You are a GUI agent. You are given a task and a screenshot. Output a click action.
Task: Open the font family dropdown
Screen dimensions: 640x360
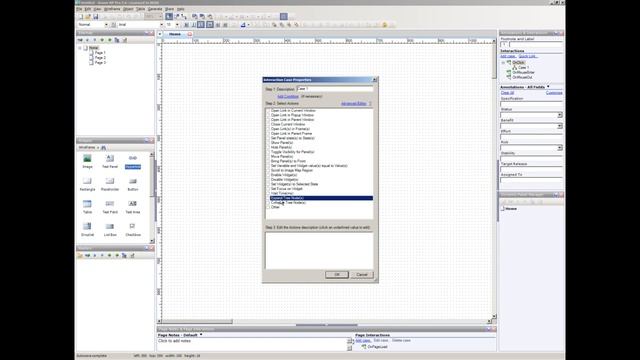pos(161,25)
